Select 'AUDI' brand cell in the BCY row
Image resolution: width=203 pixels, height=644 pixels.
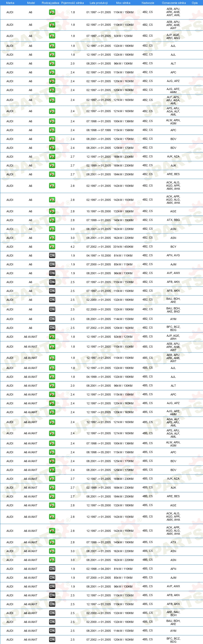[10, 247]
